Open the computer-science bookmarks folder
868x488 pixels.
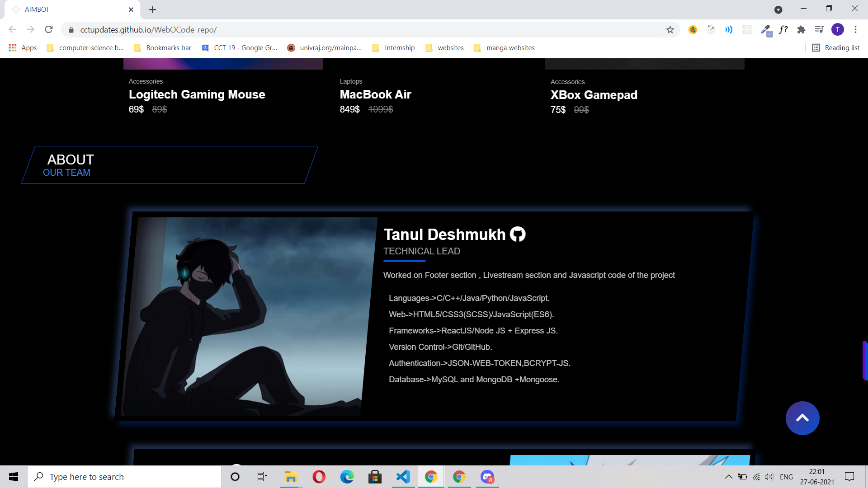pyautogui.click(x=85, y=48)
